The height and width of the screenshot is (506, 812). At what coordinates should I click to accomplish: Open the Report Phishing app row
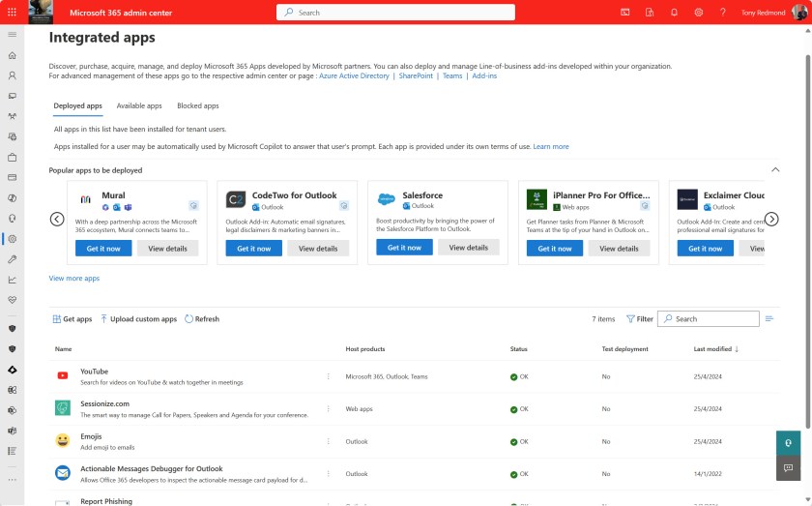415,500
